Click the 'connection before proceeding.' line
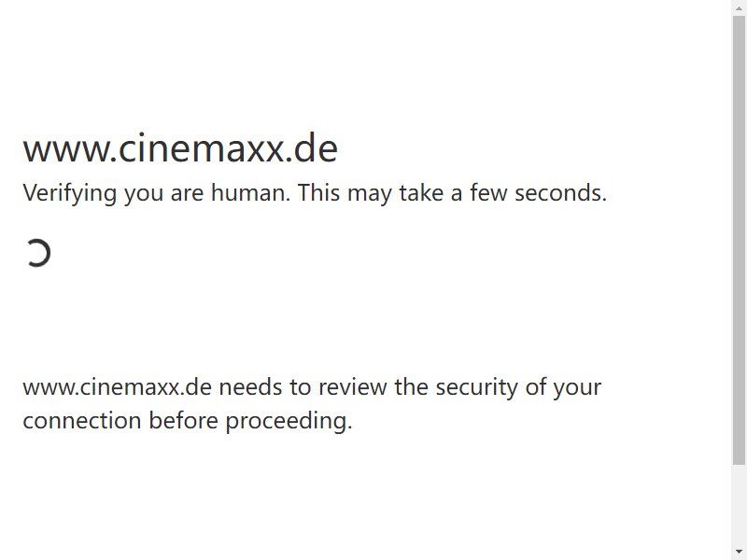 (x=188, y=421)
